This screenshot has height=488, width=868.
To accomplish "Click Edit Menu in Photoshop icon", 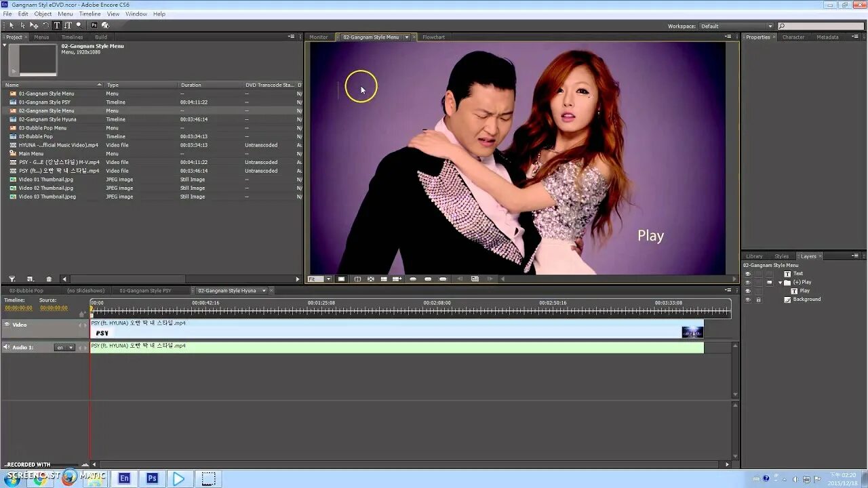I will point(94,25).
